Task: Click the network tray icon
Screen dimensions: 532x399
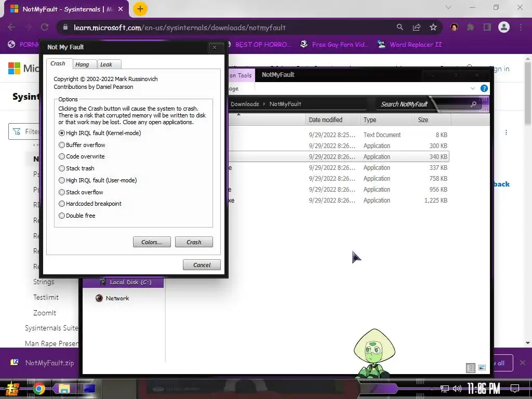Action: click(445, 389)
